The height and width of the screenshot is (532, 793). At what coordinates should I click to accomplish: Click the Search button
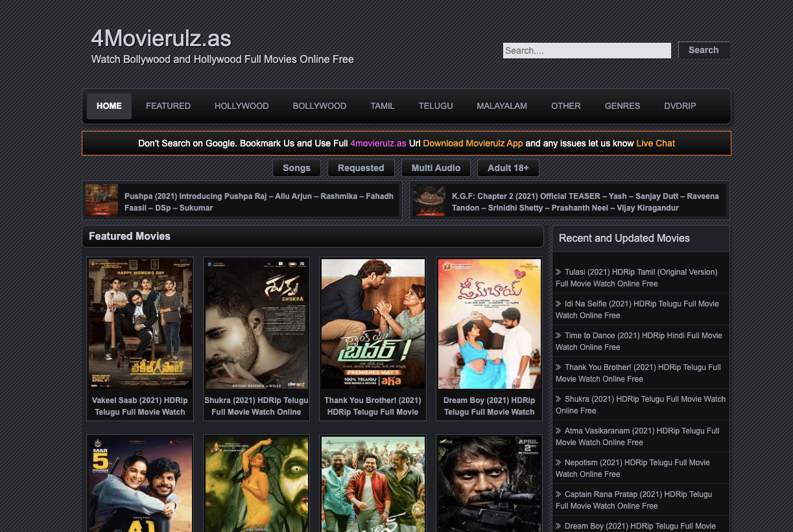pos(704,50)
